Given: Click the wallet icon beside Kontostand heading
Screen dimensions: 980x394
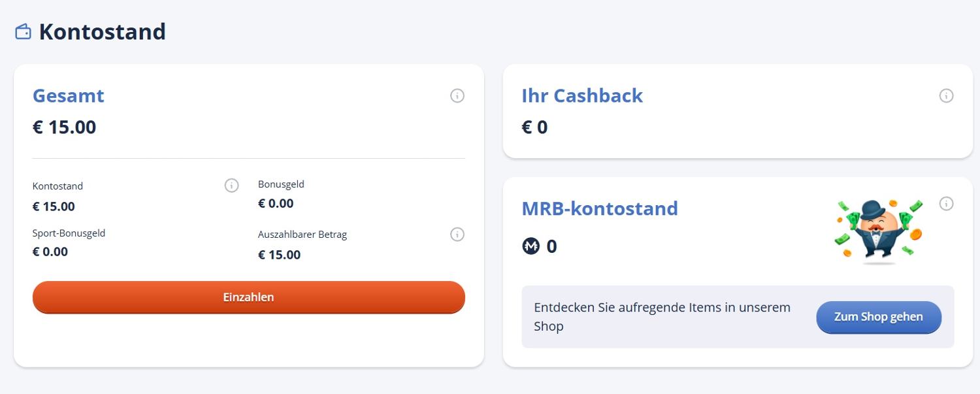Looking at the screenshot, I should pos(23,31).
